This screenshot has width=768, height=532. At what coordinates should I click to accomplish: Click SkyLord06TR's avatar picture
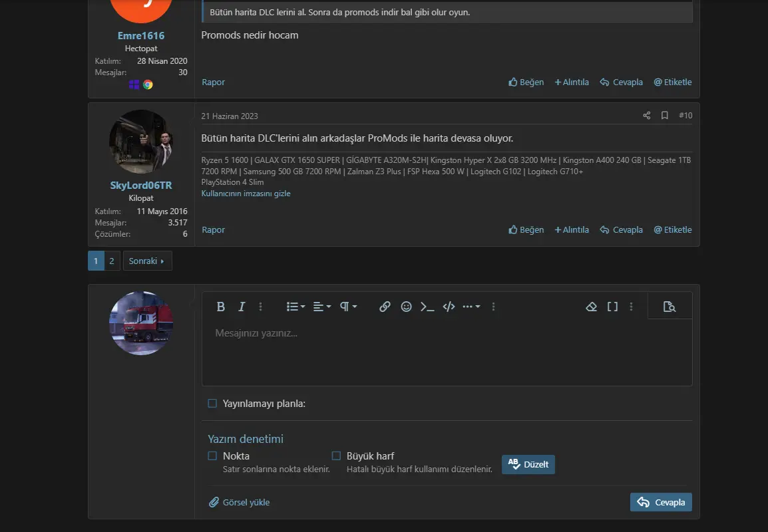pos(141,142)
